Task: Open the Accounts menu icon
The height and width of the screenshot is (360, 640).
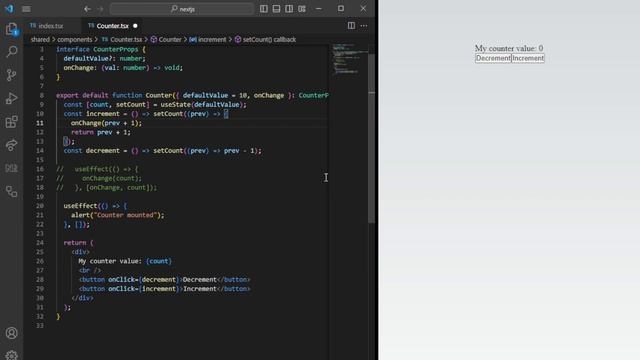Action: [x=11, y=333]
